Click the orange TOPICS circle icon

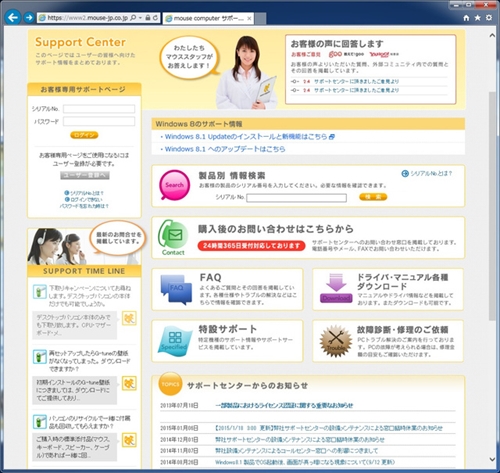coord(170,384)
